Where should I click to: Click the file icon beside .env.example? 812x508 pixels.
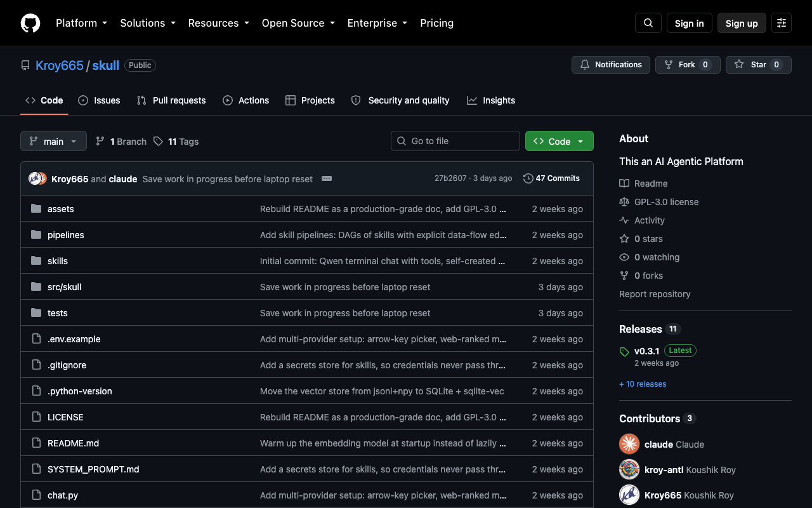pyautogui.click(x=36, y=339)
